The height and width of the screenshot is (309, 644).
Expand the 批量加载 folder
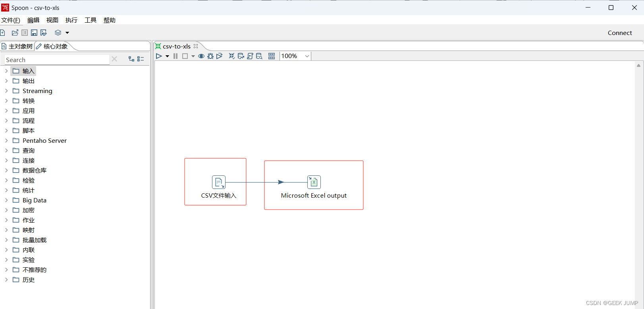(6, 240)
